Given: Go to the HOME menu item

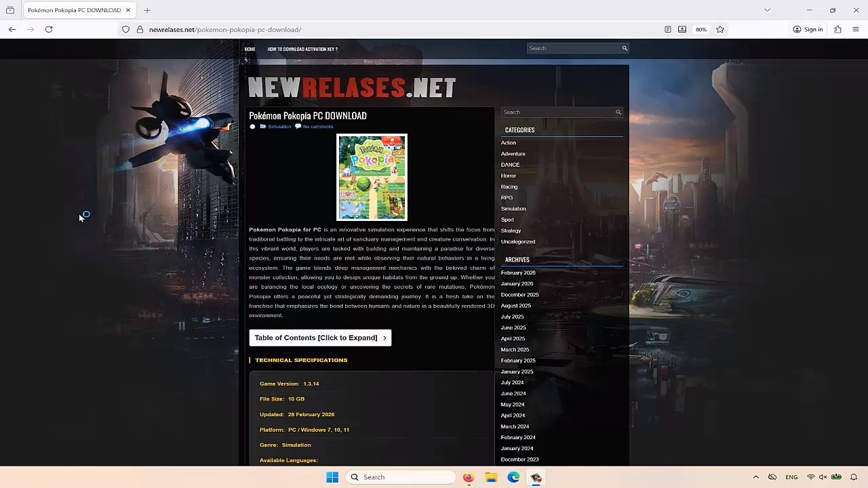Looking at the screenshot, I should pos(250,49).
